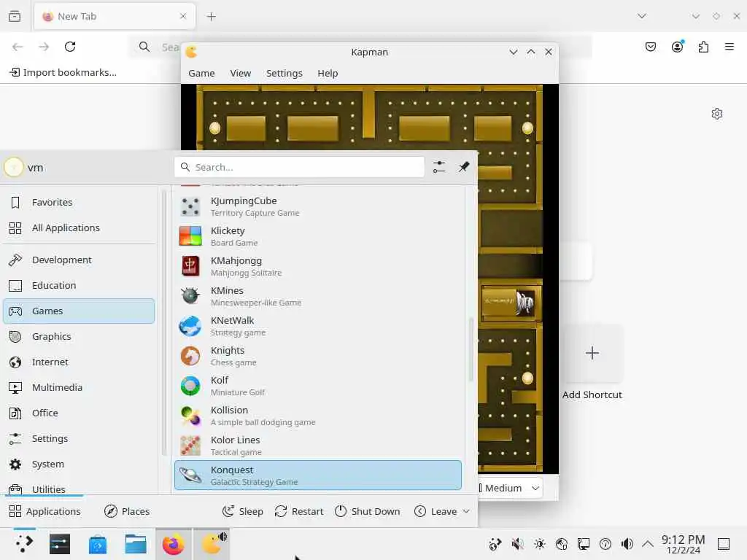Open Firefox View sidebar icon
The width and height of the screenshot is (747, 560).
15,17
